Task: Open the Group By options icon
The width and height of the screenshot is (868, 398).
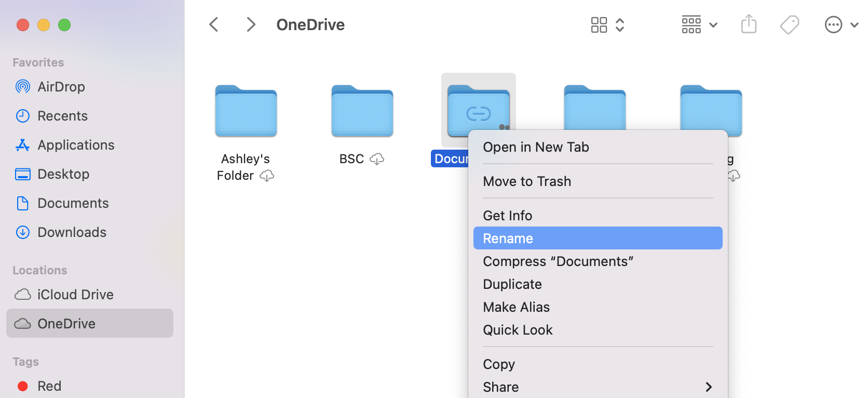Action: (691, 24)
